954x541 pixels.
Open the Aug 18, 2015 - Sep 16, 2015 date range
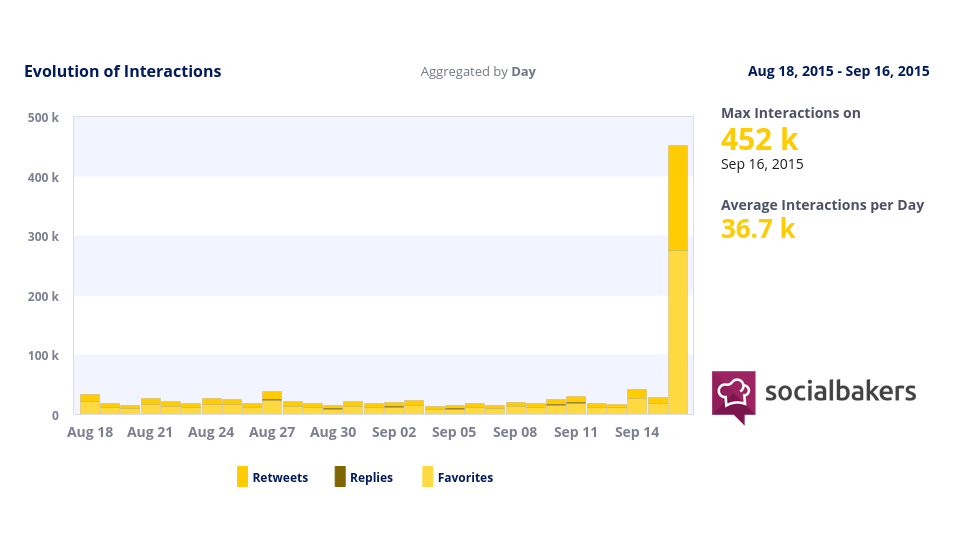(x=838, y=71)
